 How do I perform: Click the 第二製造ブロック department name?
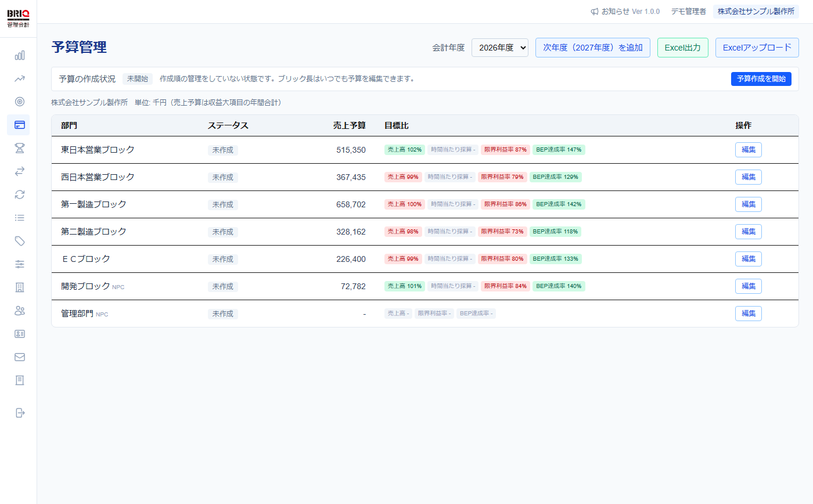point(93,232)
